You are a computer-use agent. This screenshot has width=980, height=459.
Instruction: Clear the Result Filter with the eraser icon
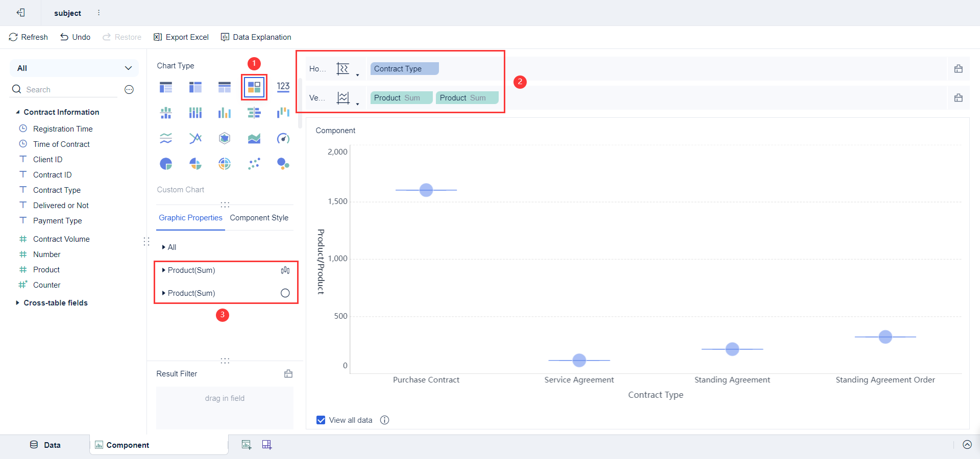(x=288, y=374)
